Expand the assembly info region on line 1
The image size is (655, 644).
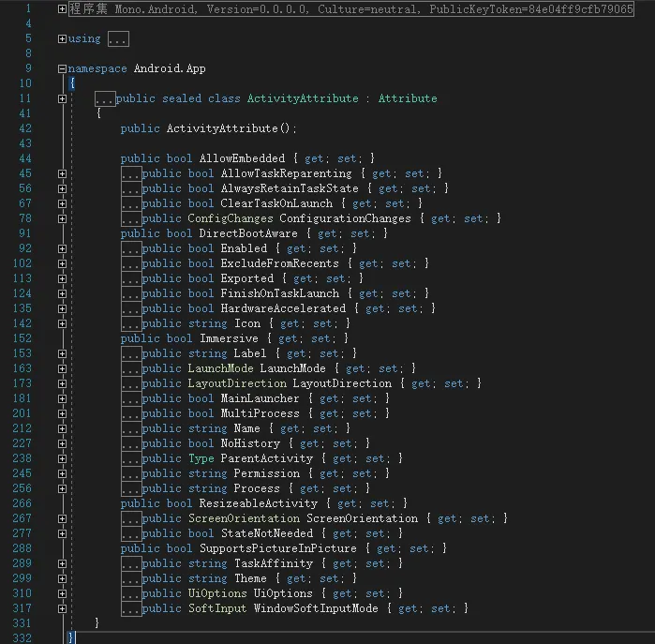coord(62,8)
